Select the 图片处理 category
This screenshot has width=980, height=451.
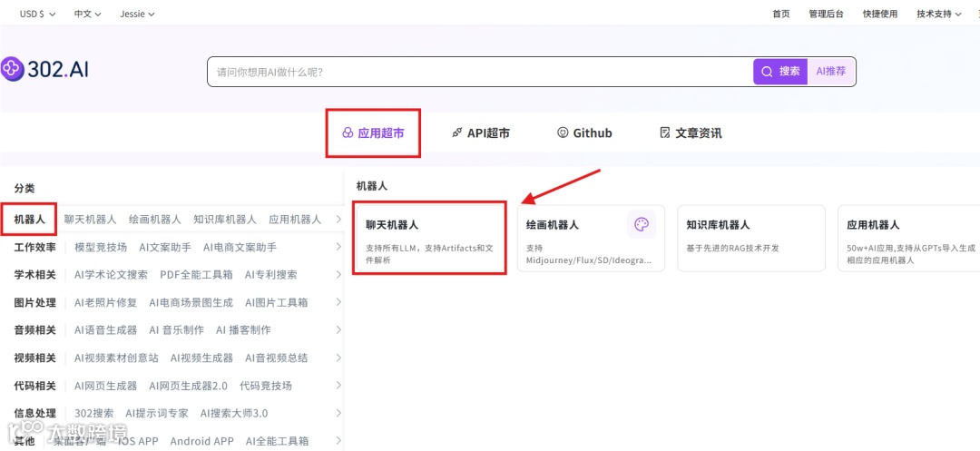[35, 302]
